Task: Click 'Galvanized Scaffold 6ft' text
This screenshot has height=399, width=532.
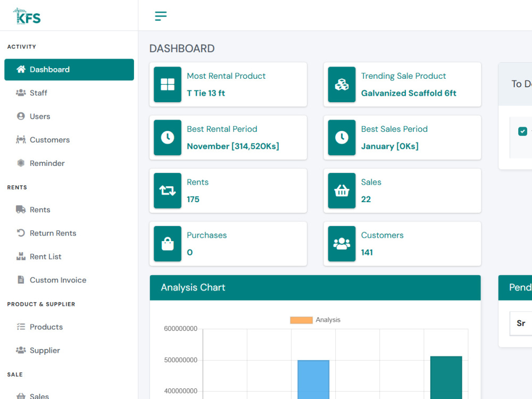Action: (x=409, y=93)
